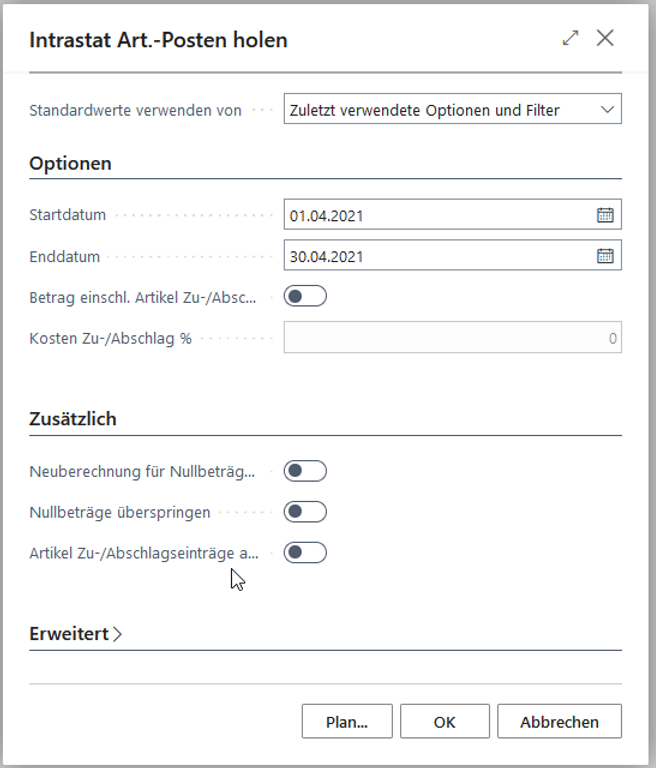Turn on Nullbeträge überspringen
Viewport: 656px width, 768px height.
coord(305,512)
